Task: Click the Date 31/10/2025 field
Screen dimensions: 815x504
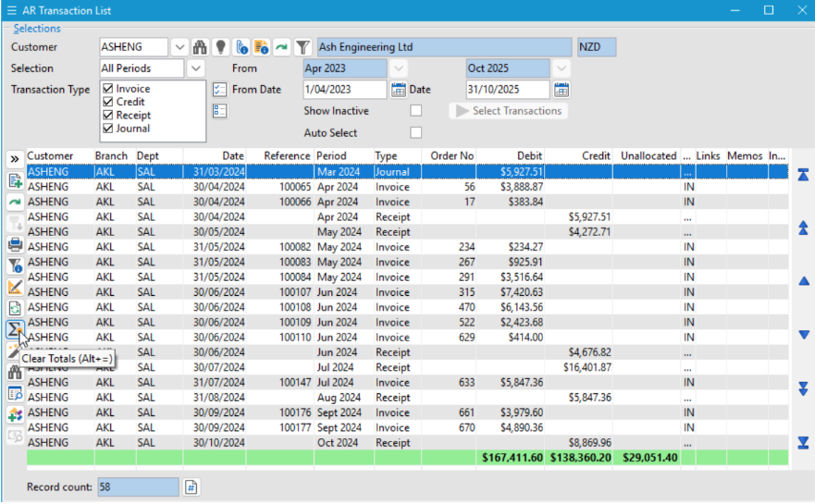Action: (507, 90)
